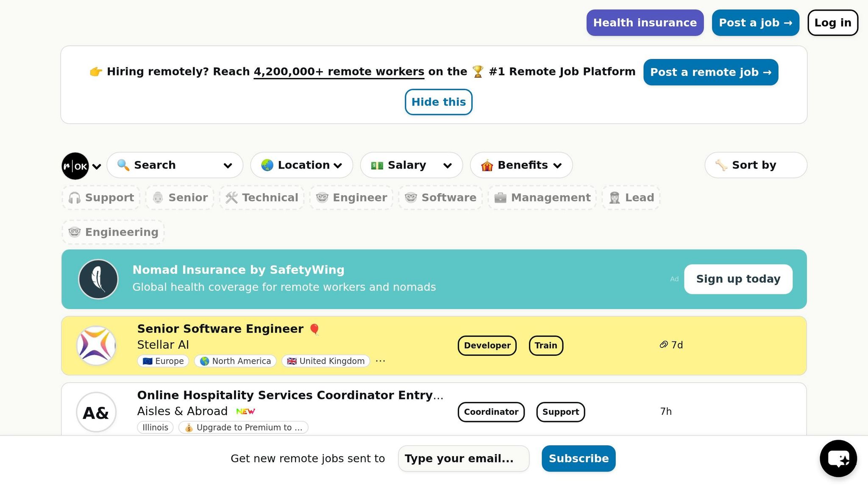Expand the chevron beside the site logo
This screenshot has height=488, width=868.
click(97, 166)
